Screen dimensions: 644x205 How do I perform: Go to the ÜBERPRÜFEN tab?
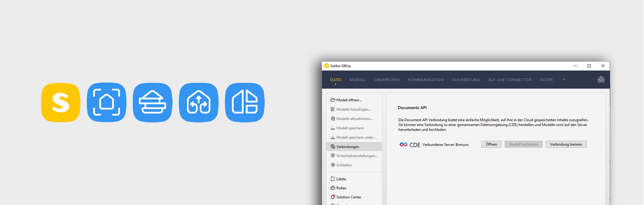coord(387,80)
